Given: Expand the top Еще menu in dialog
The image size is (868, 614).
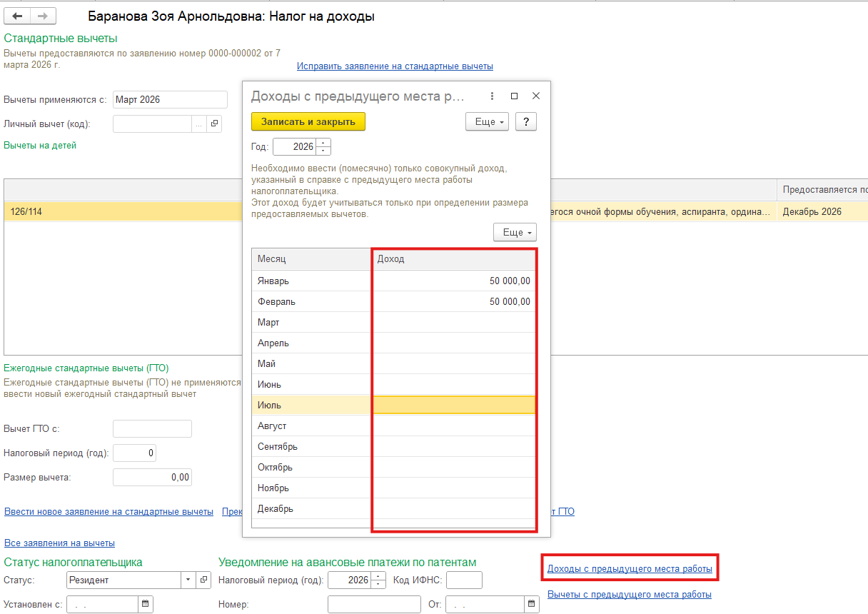Looking at the screenshot, I should (487, 122).
